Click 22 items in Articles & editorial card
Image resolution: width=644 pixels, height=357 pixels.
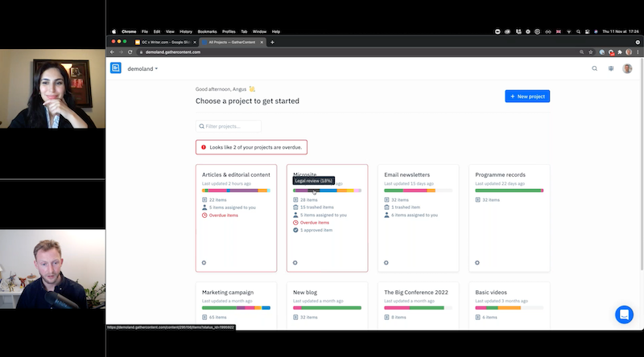[x=217, y=200]
